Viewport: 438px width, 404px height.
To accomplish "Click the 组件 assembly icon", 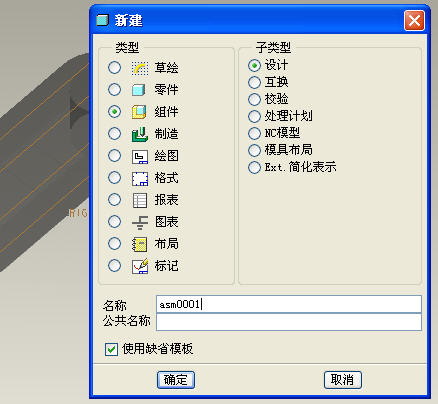I will click(x=139, y=112).
